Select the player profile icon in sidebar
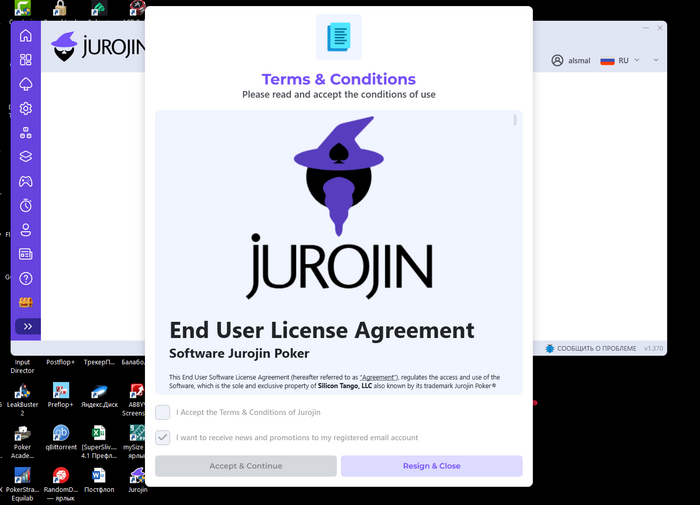700x505 pixels. coord(25,230)
